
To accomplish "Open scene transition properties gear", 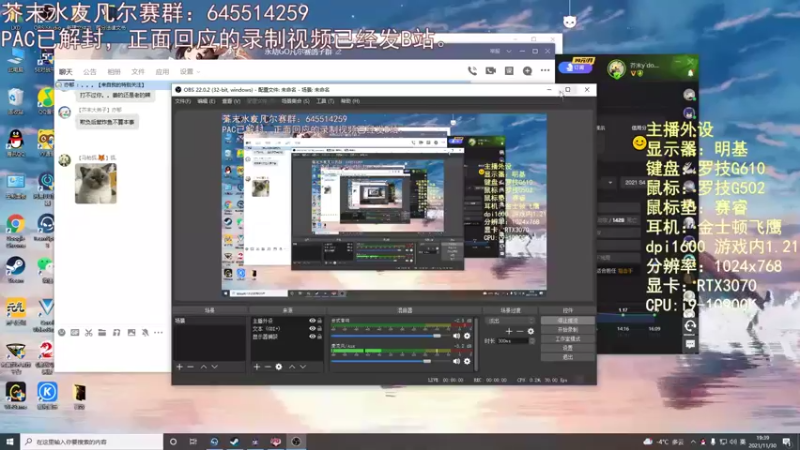I will click(531, 331).
